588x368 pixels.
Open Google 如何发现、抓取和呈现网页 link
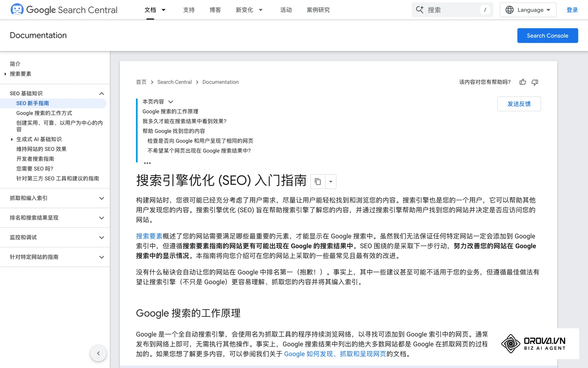tap(335, 354)
